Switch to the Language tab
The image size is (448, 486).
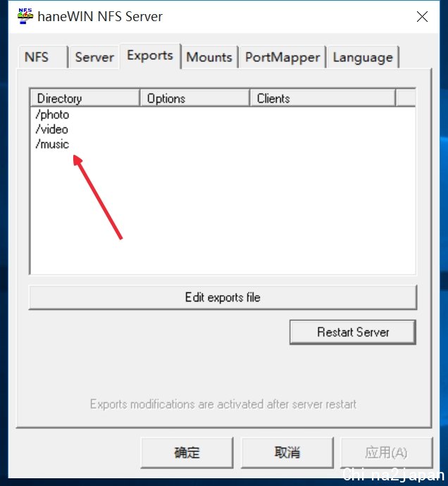click(363, 57)
